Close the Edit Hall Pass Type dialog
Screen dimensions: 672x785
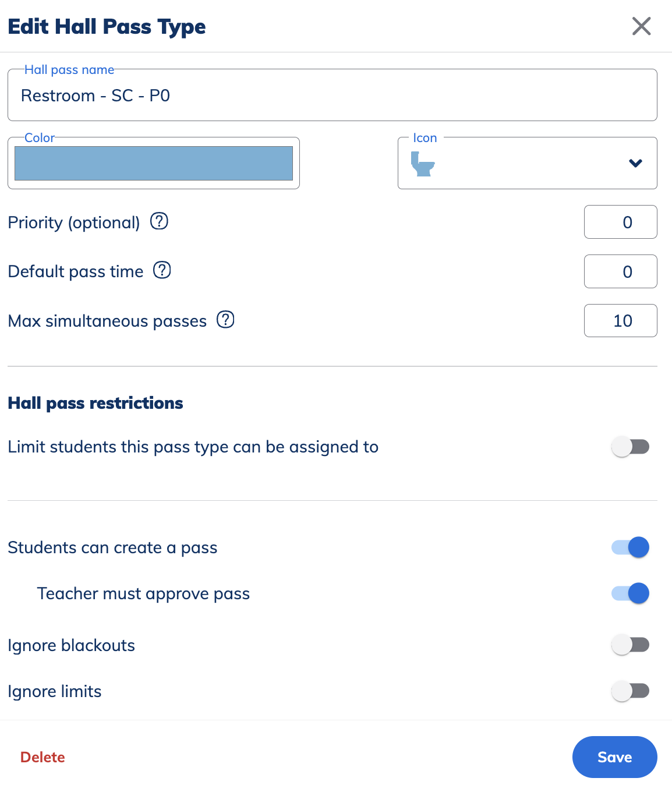tap(641, 26)
